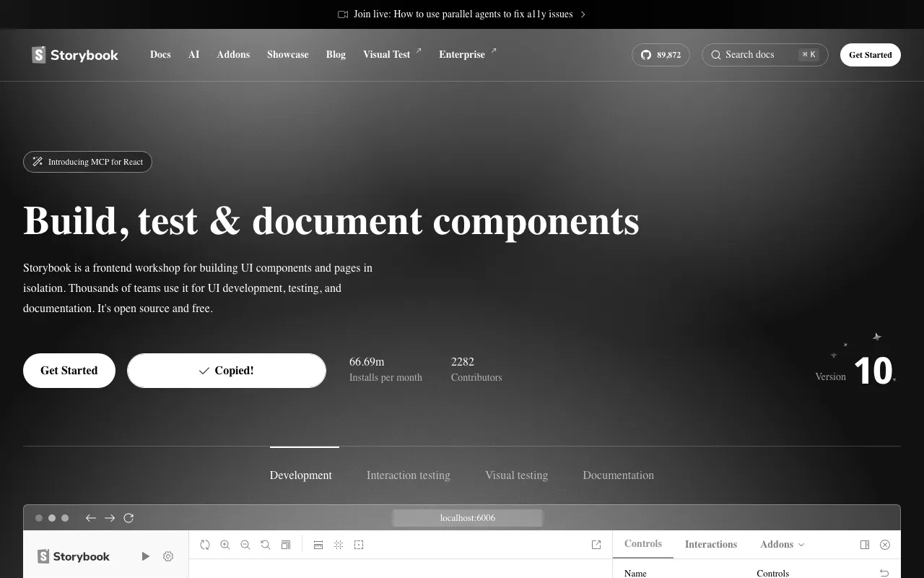Open the AI menu item
The image size is (924, 578).
(x=193, y=55)
